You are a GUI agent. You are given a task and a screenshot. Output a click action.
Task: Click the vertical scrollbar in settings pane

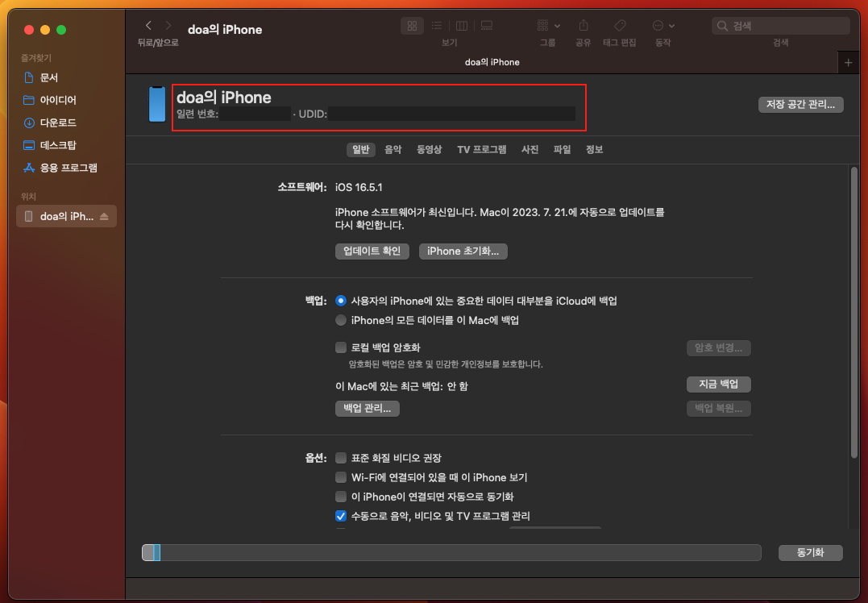click(854, 313)
